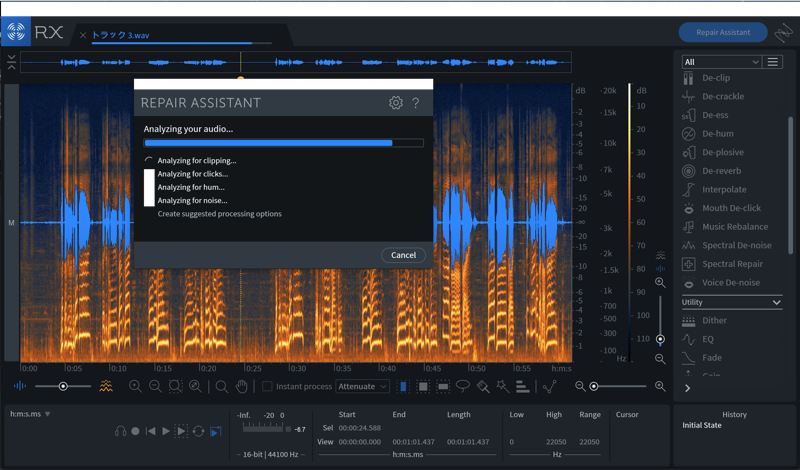The width and height of the screenshot is (800, 470).
Task: Select the time-frequency selection tool
Action: click(423, 387)
